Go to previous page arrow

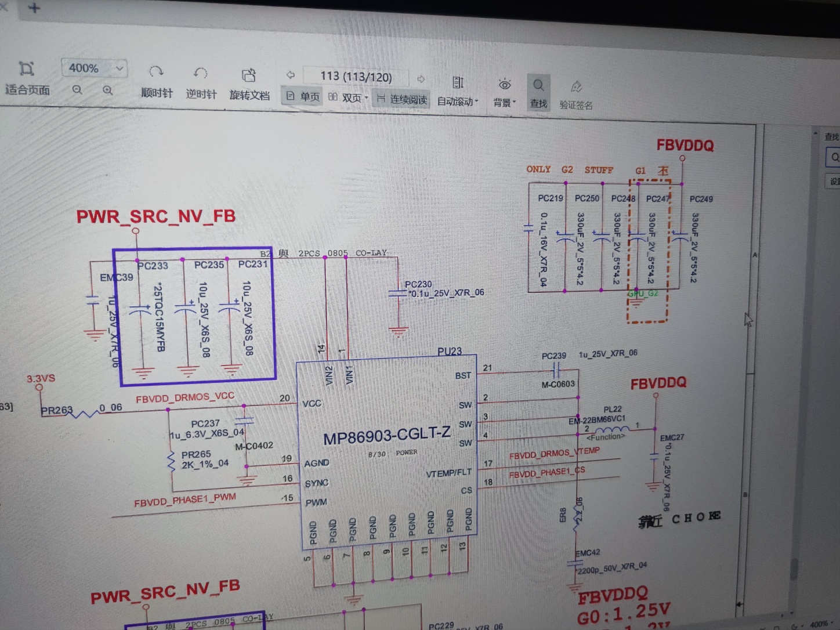(x=291, y=75)
